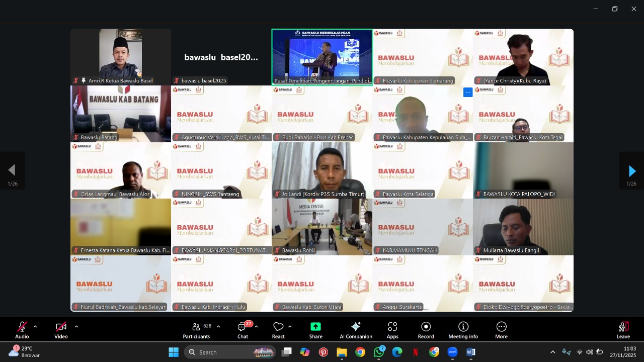Select the Bawaslu Rohil video thumbnail
The height and width of the screenshot is (362, 644).
(x=322, y=226)
